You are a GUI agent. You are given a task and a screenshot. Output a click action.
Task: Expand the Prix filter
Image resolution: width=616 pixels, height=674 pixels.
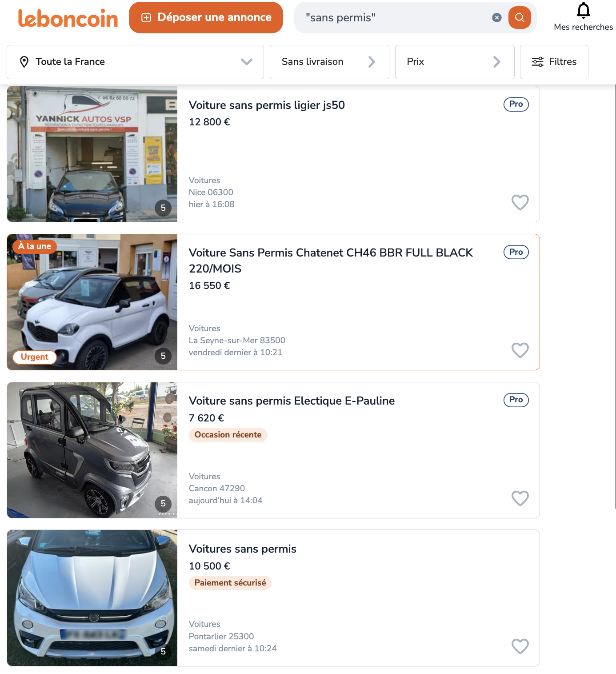point(454,62)
